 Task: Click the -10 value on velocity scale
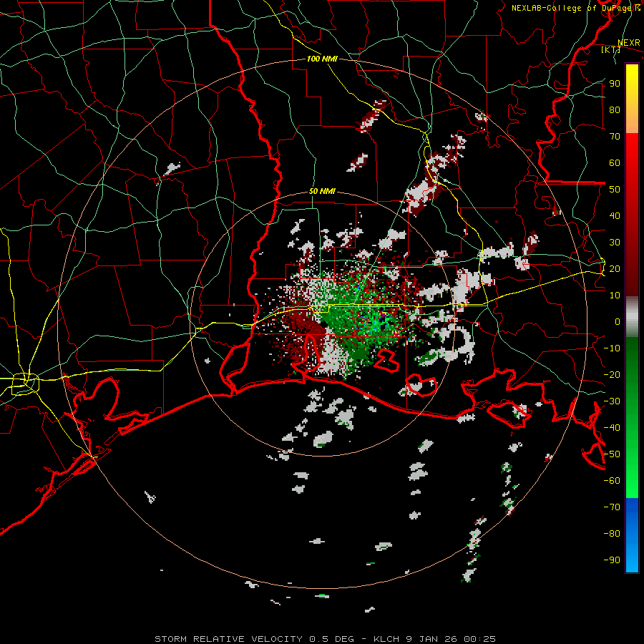[x=612, y=348]
